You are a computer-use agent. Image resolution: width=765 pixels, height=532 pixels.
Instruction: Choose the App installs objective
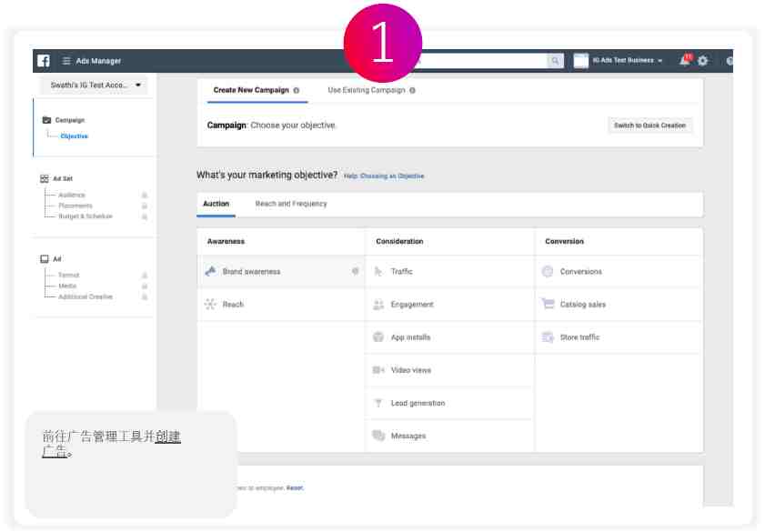point(450,337)
